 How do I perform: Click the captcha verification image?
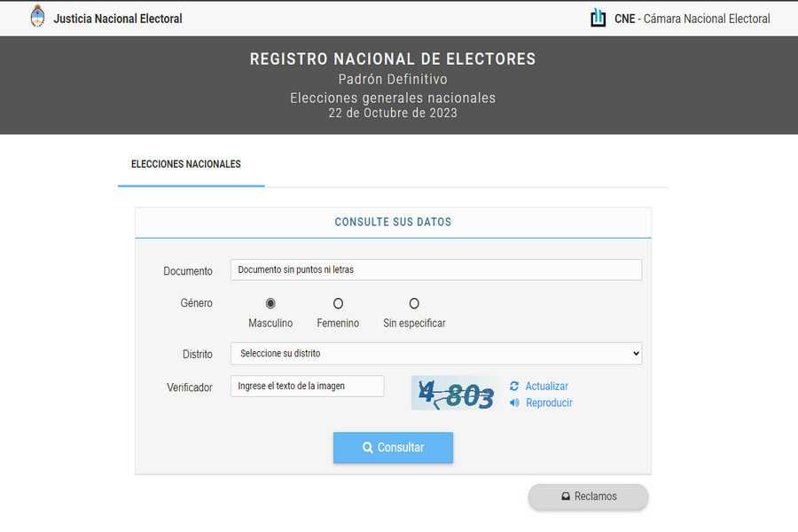pos(456,394)
